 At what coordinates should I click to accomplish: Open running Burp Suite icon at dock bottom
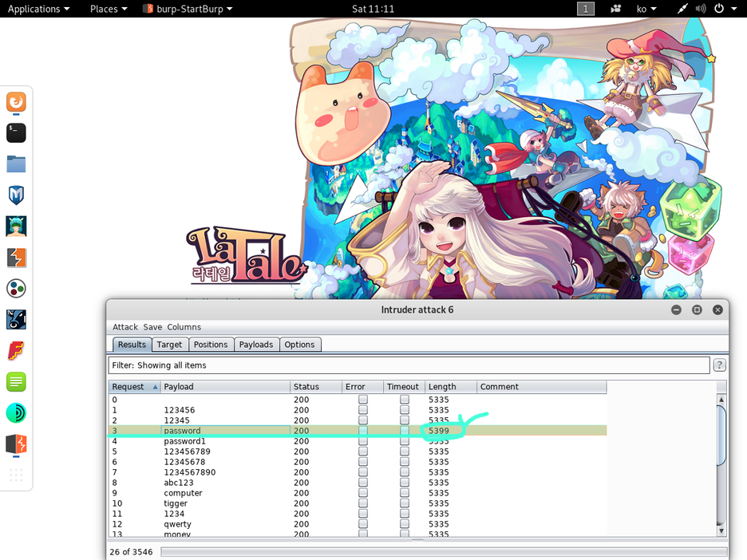[x=16, y=444]
